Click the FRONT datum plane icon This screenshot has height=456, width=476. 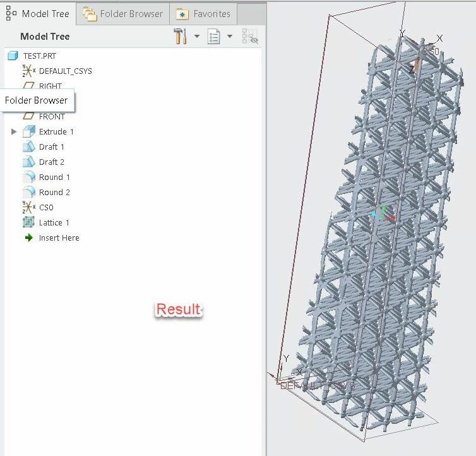[x=28, y=116]
